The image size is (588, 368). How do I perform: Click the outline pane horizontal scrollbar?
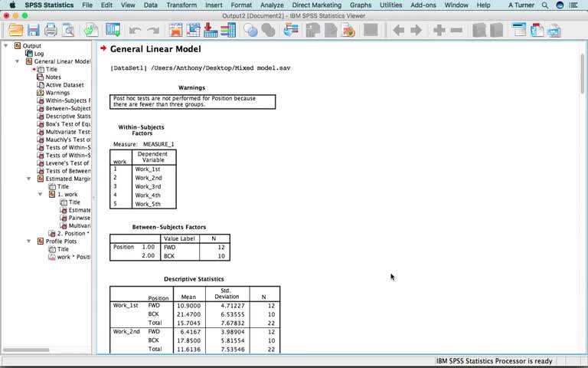(x=26, y=350)
